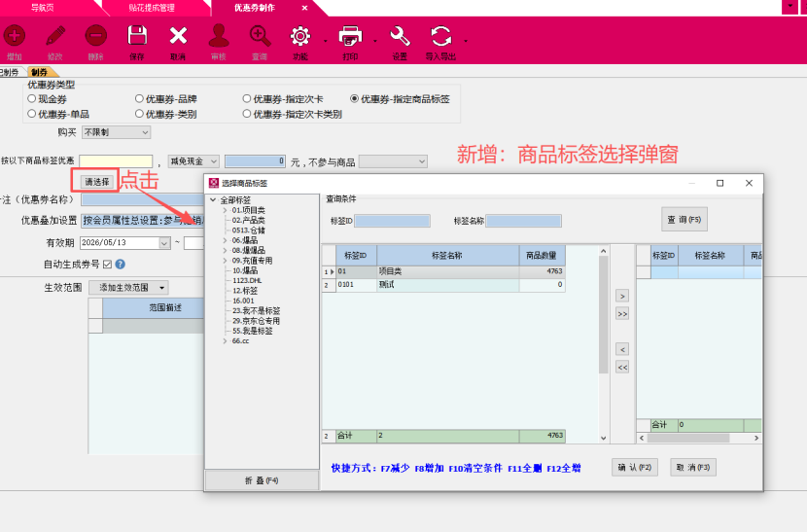The height and width of the screenshot is (532, 807).
Task: Select the 优惠券-指定商品标签 radio option
Action: [354, 98]
